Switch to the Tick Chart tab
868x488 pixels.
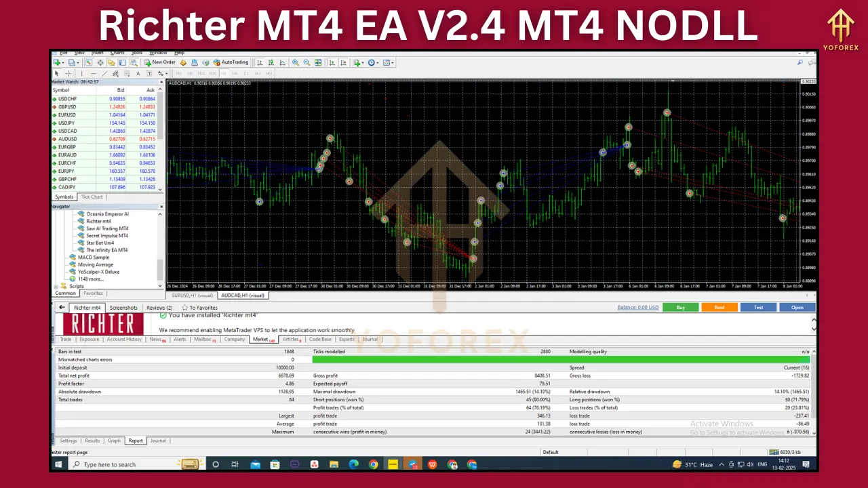tap(92, 197)
